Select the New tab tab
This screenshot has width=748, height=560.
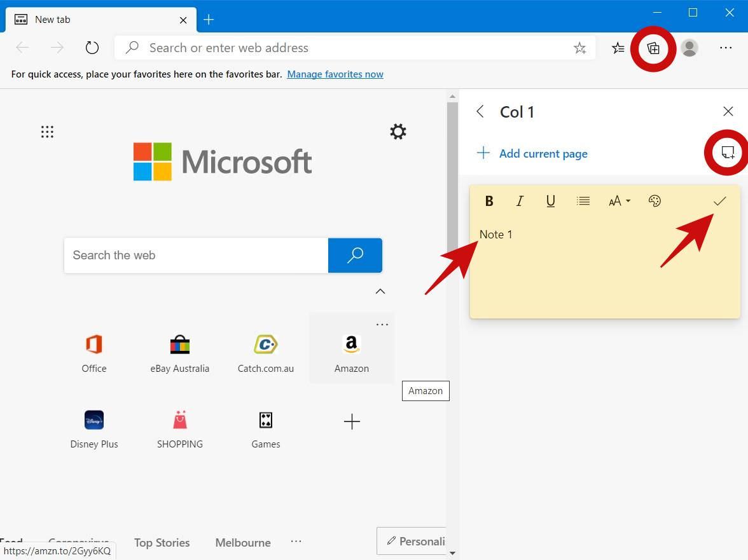[x=100, y=20]
